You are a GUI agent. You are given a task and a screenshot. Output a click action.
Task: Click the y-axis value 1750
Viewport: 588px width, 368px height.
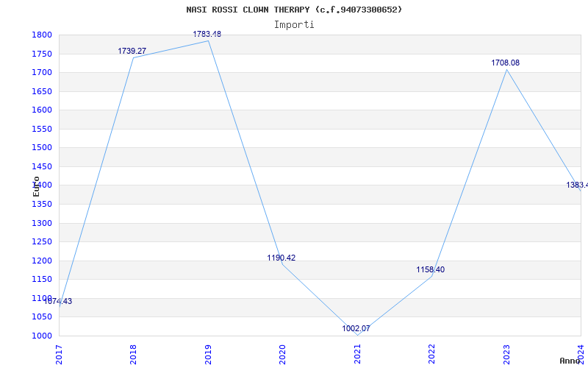[x=42, y=54]
